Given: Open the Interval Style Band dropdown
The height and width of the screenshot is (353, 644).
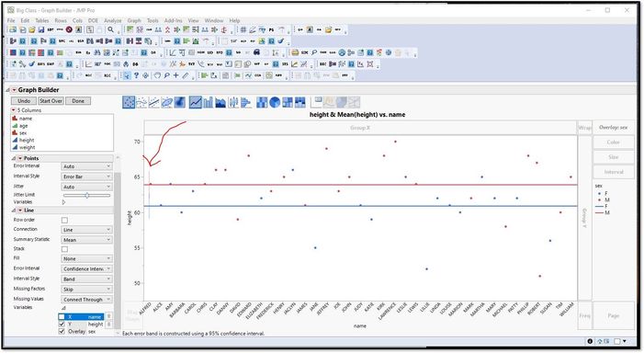Looking at the screenshot, I should pos(86,279).
